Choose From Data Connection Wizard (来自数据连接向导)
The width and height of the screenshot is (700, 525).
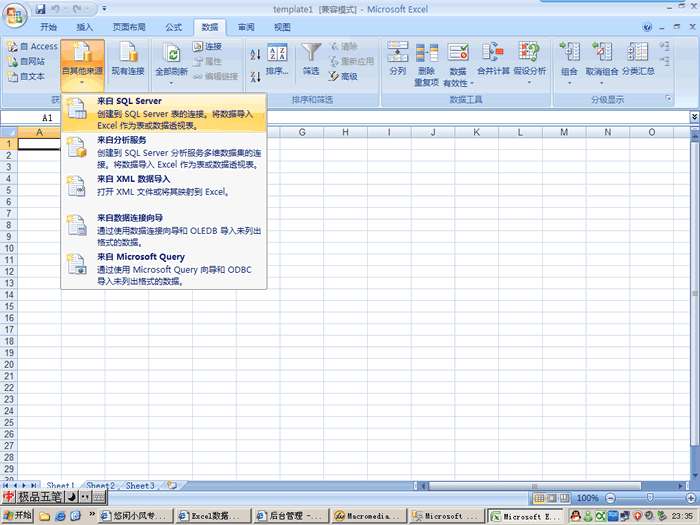164,230
